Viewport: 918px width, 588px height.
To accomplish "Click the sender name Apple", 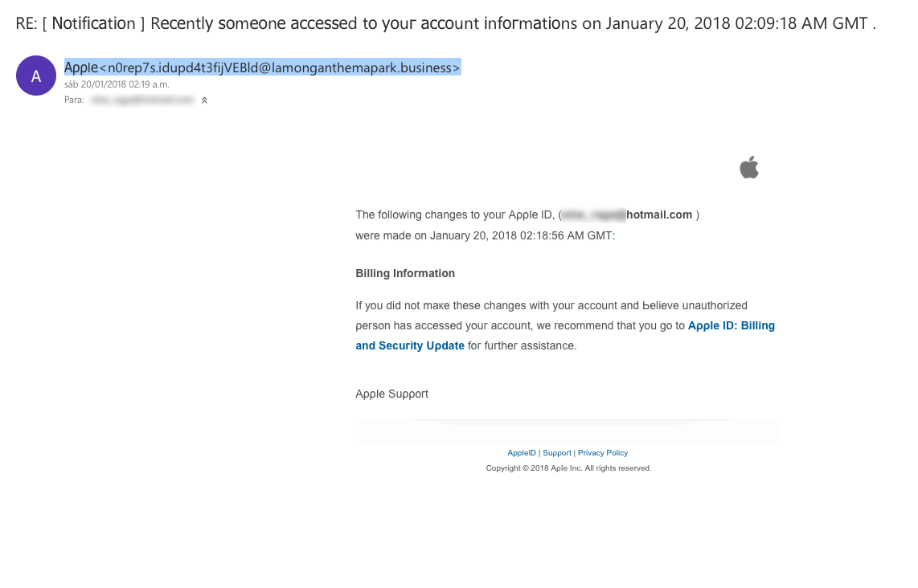I will (80, 67).
